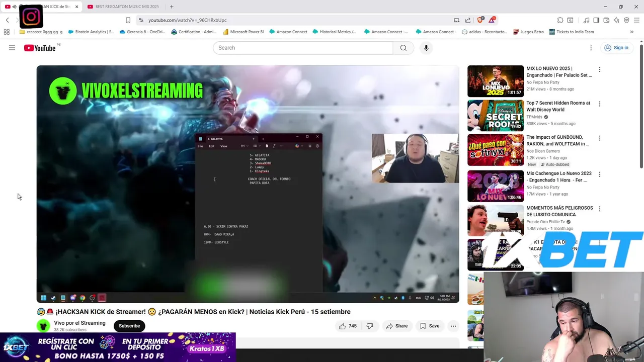The image size is (644, 362).
Task: Bookmark this page using the bookmark icon
Action: pyautogui.click(x=128, y=20)
